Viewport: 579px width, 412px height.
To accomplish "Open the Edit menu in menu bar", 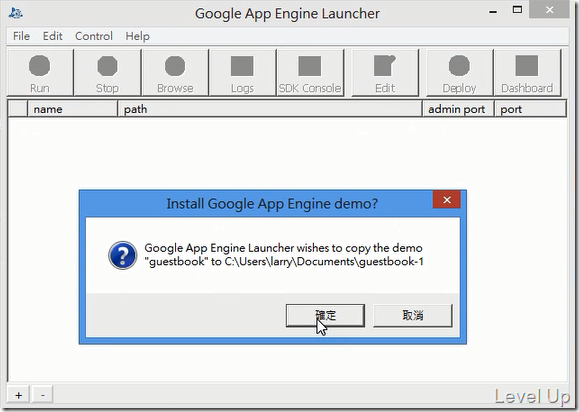I will 52,36.
